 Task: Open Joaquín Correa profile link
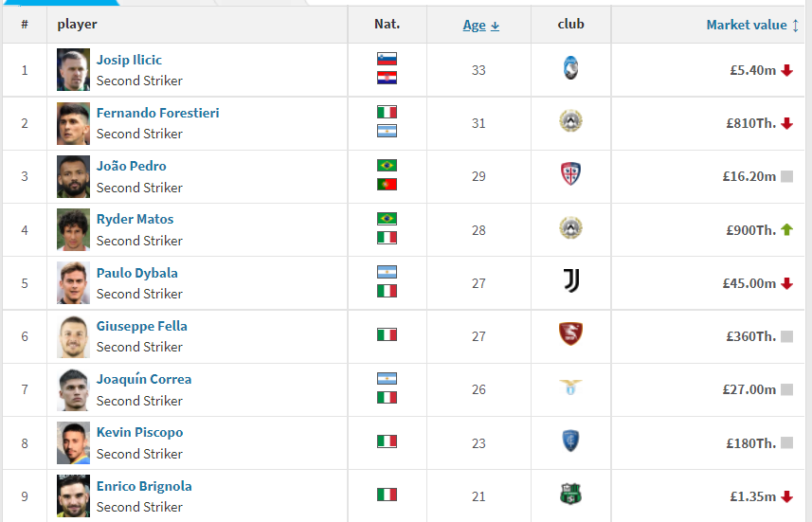(x=143, y=379)
